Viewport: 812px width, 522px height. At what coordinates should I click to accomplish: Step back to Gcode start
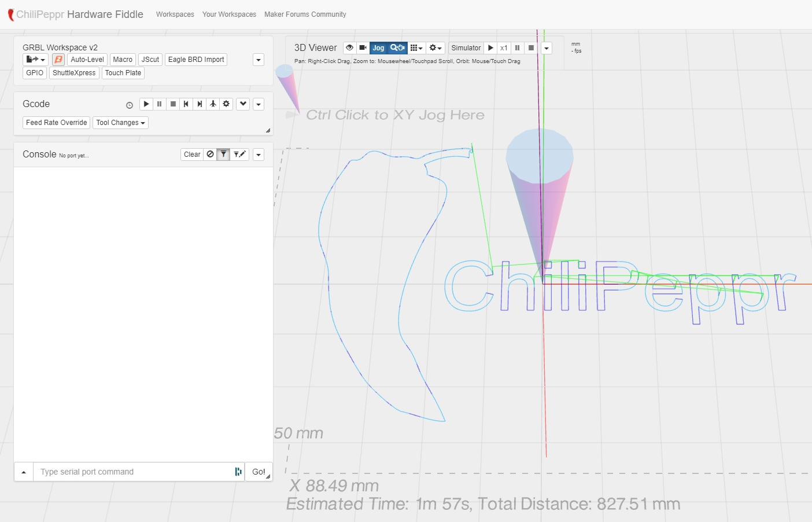point(186,104)
